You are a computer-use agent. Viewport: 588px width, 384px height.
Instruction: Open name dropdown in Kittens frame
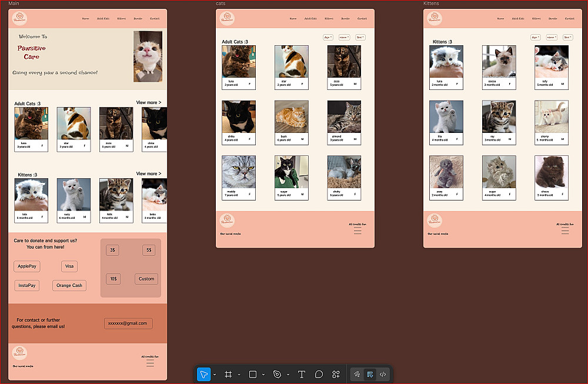tap(552, 38)
